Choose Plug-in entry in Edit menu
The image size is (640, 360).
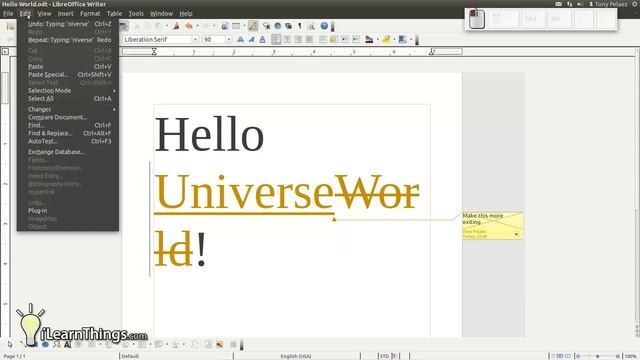(68, 211)
